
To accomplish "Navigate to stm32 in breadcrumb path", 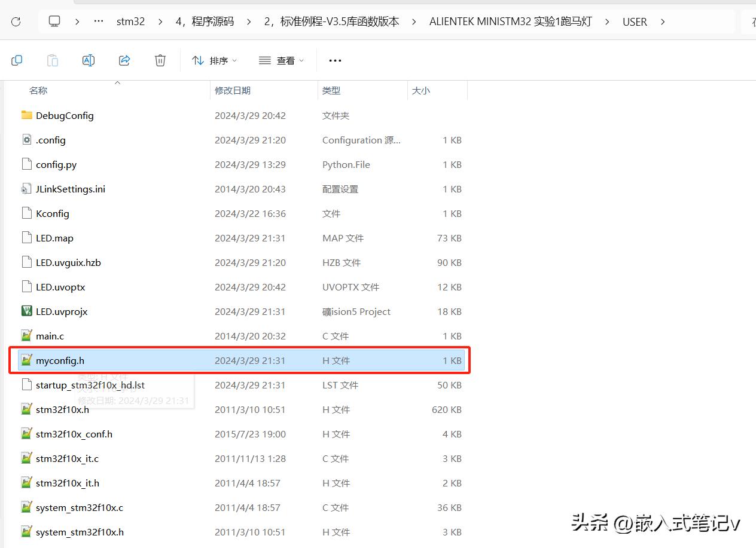I will tap(130, 21).
